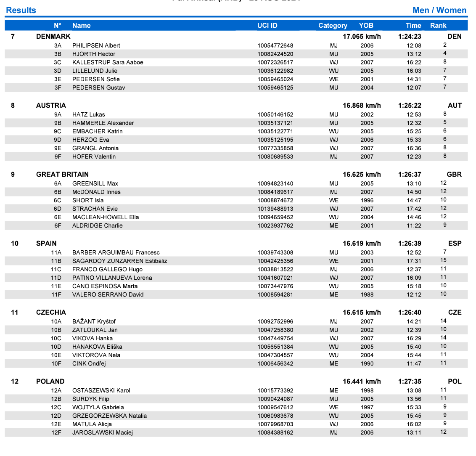Screen dimensions: 476x456
Task: Select rider McDONALD Innes
Action: click(97, 192)
